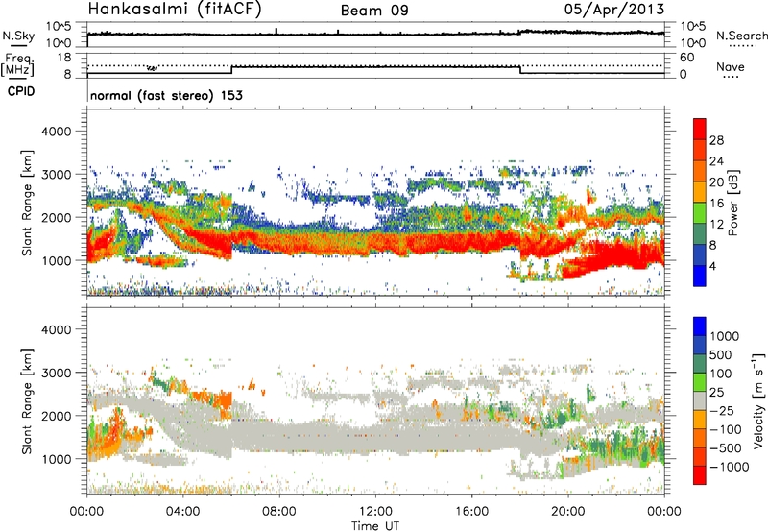
Task: Click the '28' value on the Power scale
Action: point(716,140)
